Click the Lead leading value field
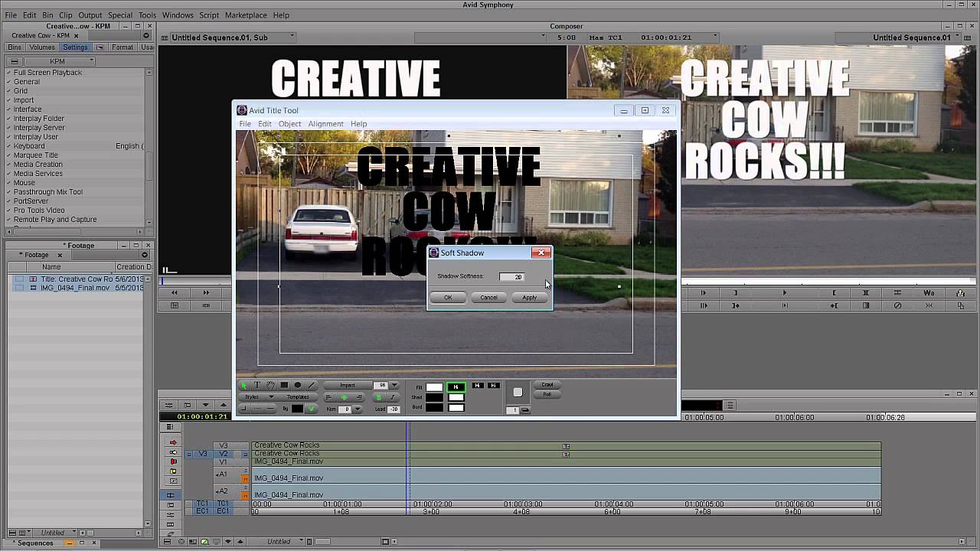Screen dimensions: 980x551 393,409
